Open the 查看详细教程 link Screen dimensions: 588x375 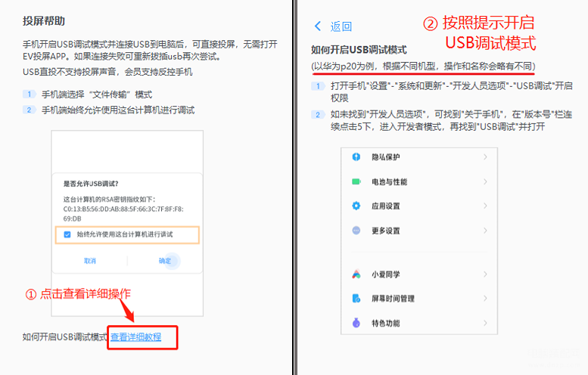point(135,336)
